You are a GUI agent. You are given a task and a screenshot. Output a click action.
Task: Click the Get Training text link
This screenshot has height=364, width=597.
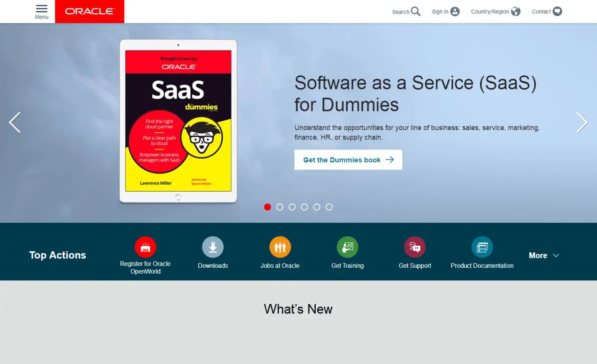pyautogui.click(x=347, y=265)
